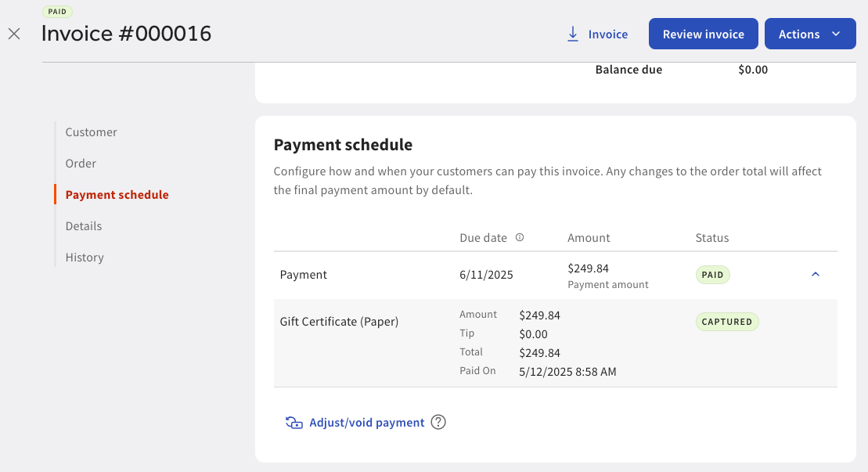Go to the Details section
The image size is (868, 472).
pyautogui.click(x=83, y=225)
